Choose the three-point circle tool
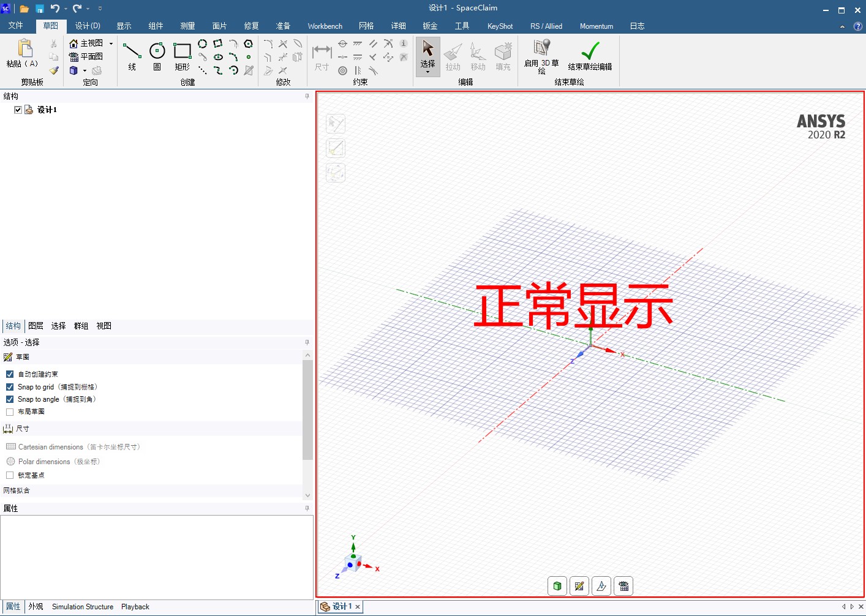The height and width of the screenshot is (616, 866). [x=203, y=43]
